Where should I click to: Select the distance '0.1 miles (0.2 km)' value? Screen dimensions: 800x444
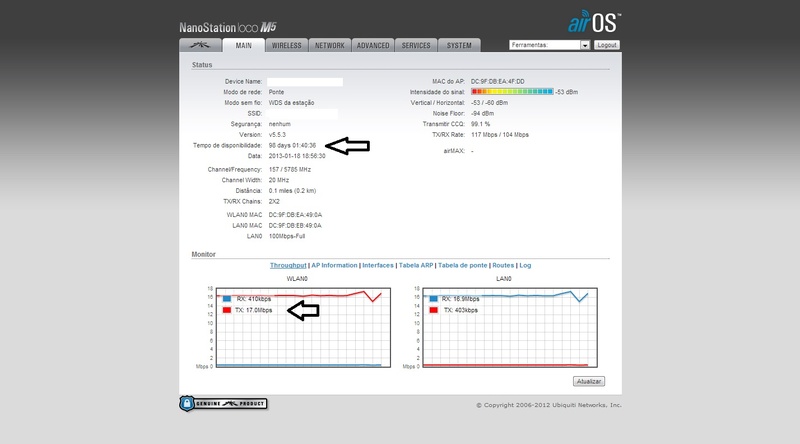point(292,191)
